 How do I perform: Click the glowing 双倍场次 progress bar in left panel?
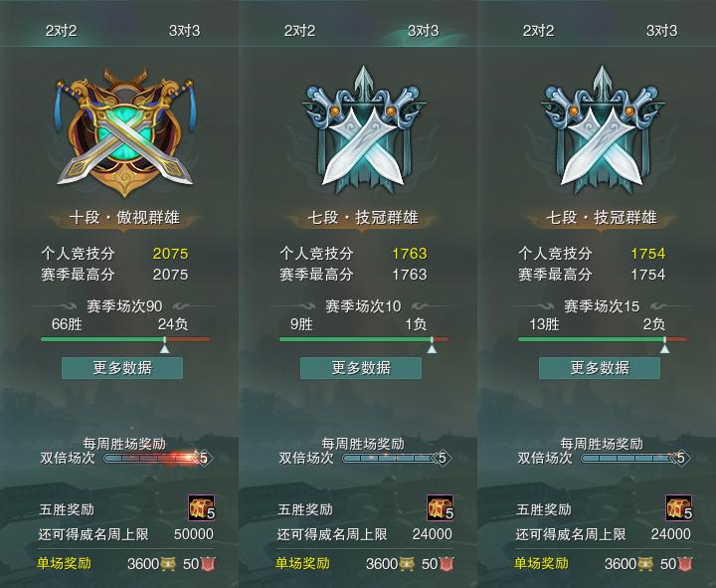[156, 458]
